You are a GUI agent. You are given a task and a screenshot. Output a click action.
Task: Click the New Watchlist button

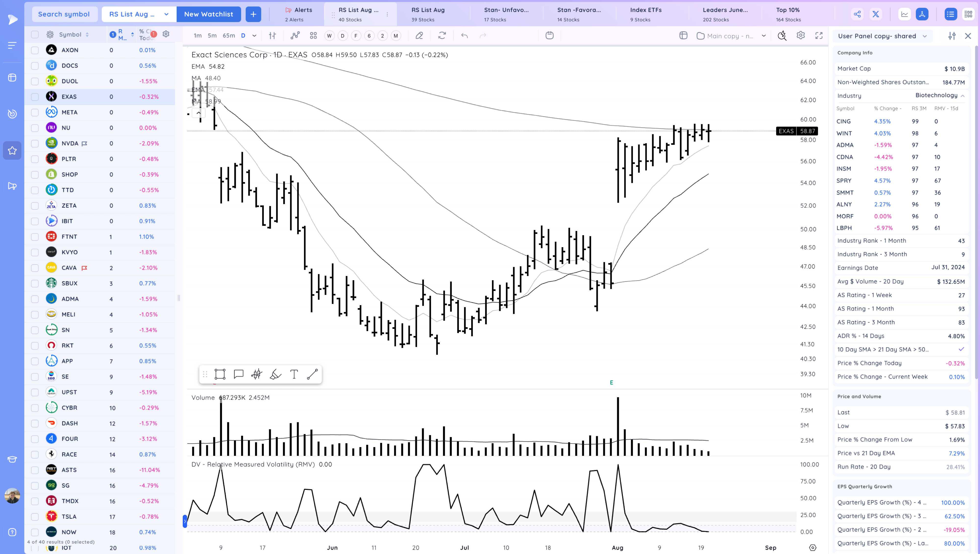click(208, 14)
